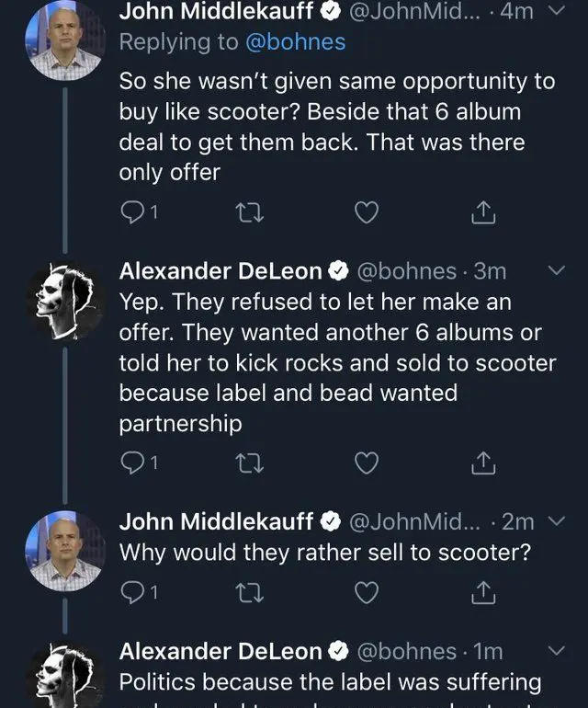Open options chevron on Alexander's 1m tweet
The height and width of the screenshot is (708, 588).
click(x=557, y=651)
